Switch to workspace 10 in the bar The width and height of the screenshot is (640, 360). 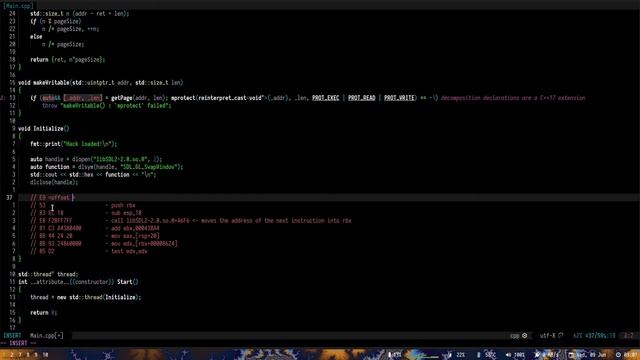[x=45, y=355]
